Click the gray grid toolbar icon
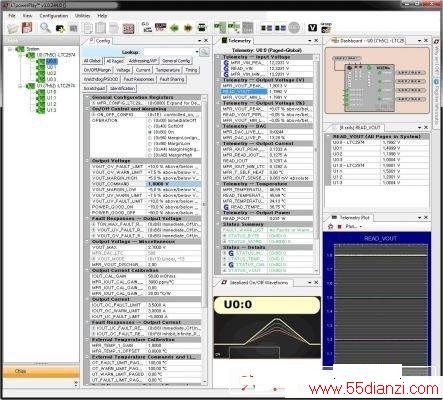The height and width of the screenshot is (400, 443). tap(248, 28)
